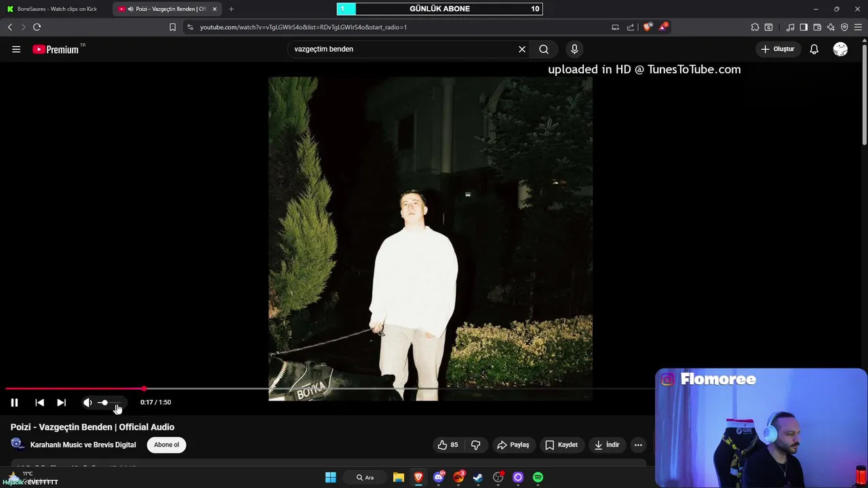Pause the video with the pause button

click(x=14, y=403)
